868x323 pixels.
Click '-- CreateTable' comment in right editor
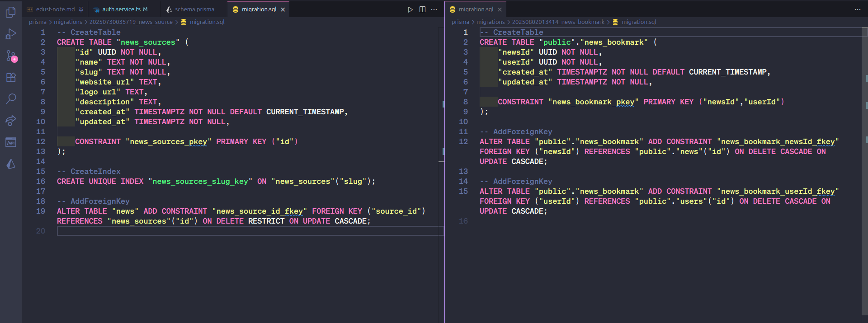click(511, 32)
